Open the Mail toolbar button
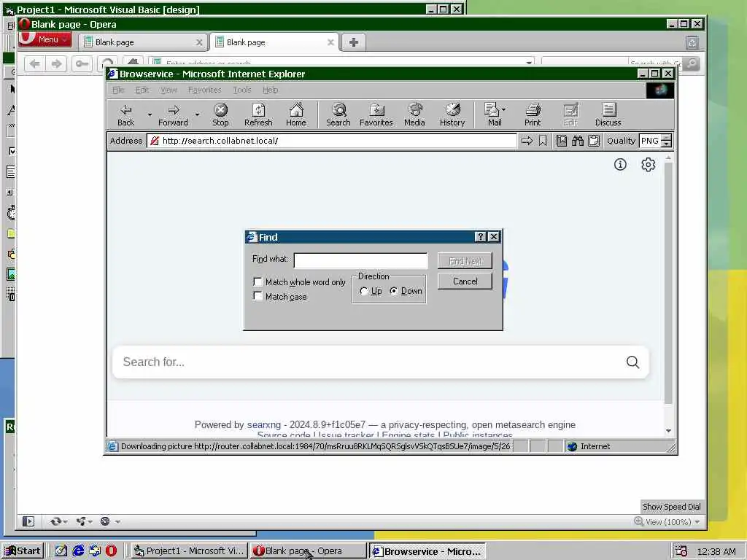 tap(492, 115)
